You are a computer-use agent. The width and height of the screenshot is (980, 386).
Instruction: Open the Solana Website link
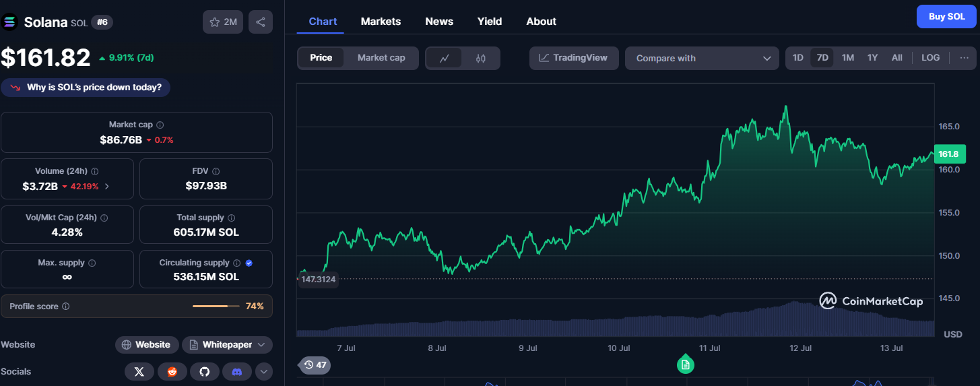(147, 345)
